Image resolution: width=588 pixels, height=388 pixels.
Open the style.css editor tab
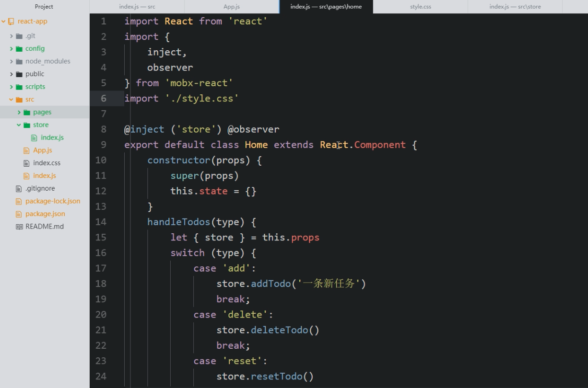click(421, 7)
